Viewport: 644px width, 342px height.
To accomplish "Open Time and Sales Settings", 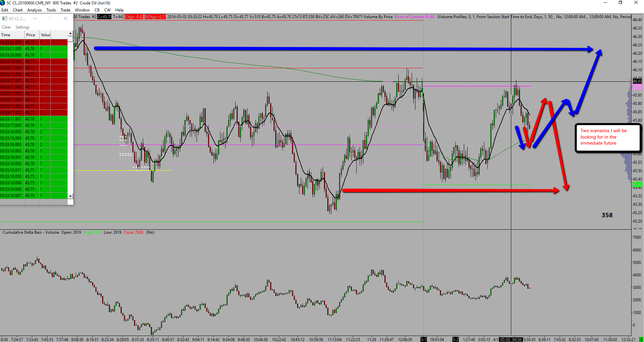I will tap(23, 27).
